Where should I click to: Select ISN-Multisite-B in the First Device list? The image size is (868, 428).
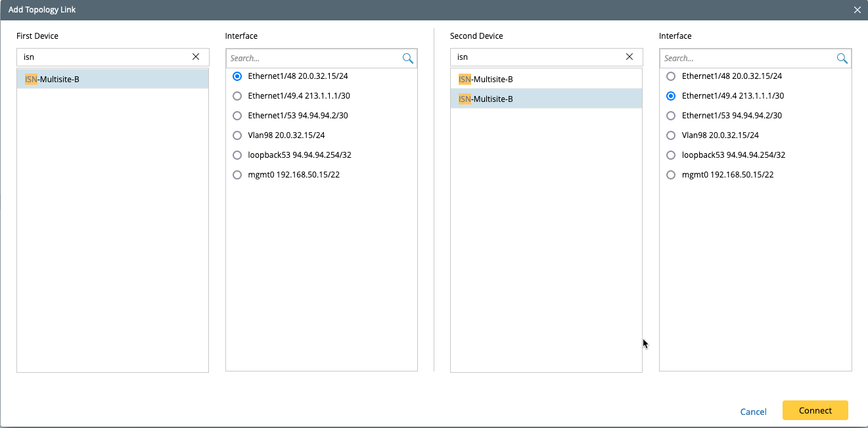pyautogui.click(x=112, y=78)
